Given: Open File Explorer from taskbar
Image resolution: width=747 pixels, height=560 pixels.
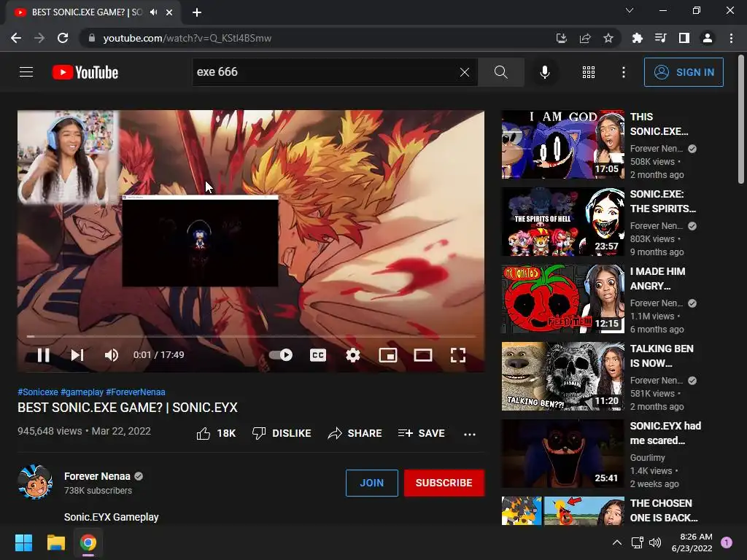Looking at the screenshot, I should point(55,542).
